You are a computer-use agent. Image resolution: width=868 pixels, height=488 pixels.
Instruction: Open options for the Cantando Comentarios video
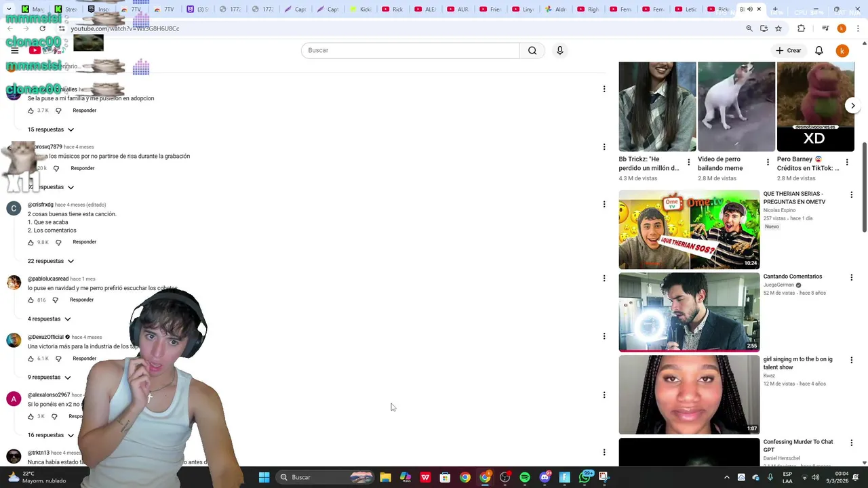851,277
